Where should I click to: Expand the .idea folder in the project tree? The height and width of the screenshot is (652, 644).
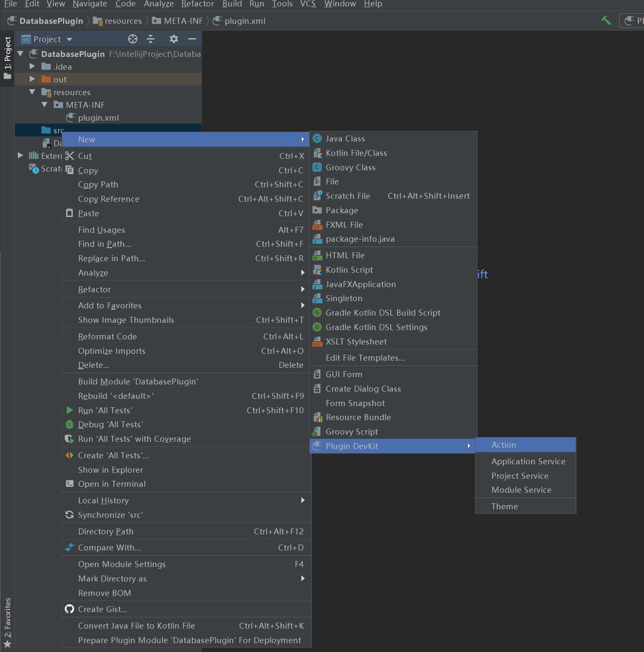pos(32,66)
